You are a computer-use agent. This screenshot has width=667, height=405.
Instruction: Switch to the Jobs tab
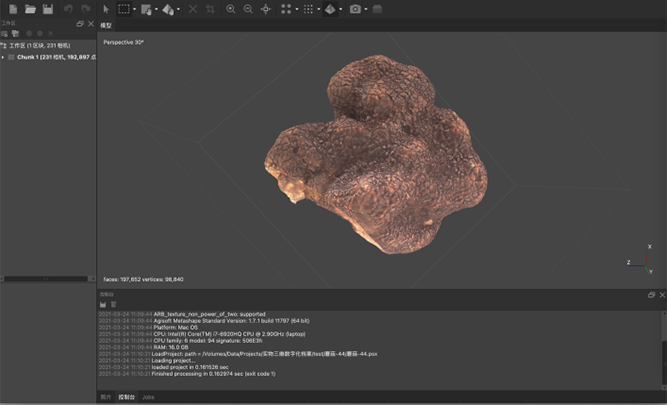pyautogui.click(x=148, y=397)
